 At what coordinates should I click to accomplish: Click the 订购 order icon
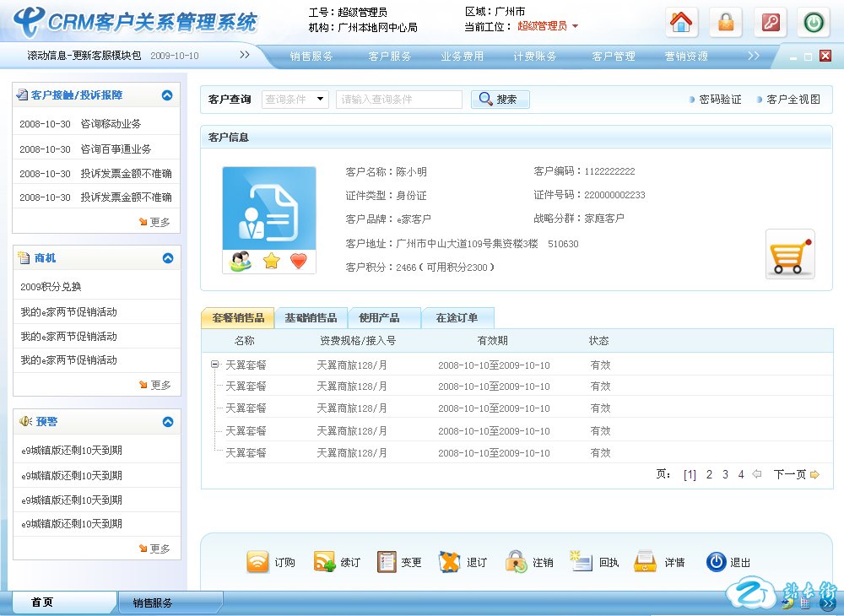(x=258, y=562)
